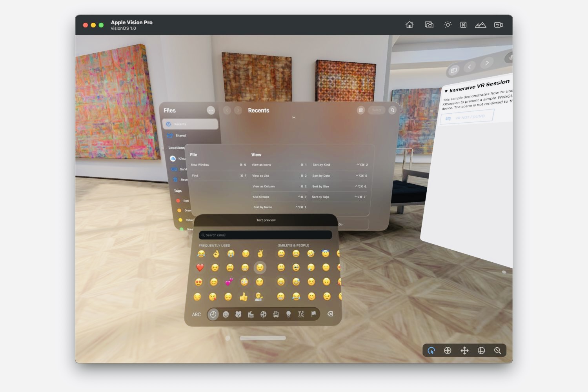Click the Search Emoji field

[266, 235]
